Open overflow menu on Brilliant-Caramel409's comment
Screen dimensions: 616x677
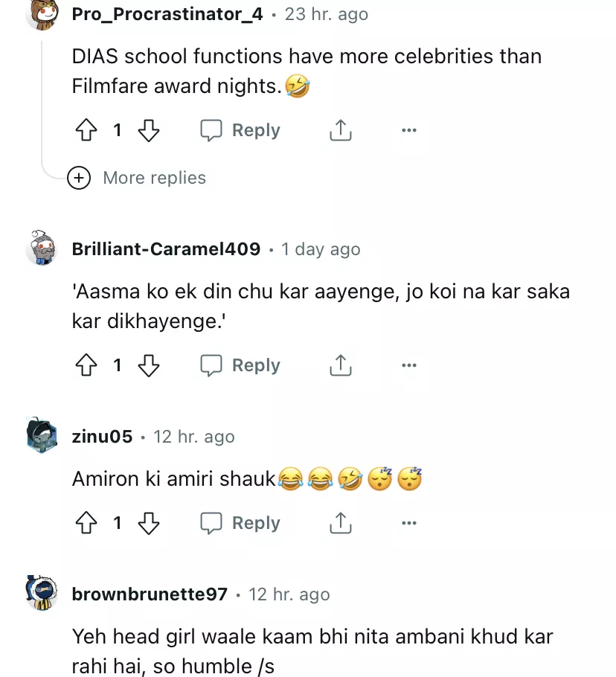point(408,365)
